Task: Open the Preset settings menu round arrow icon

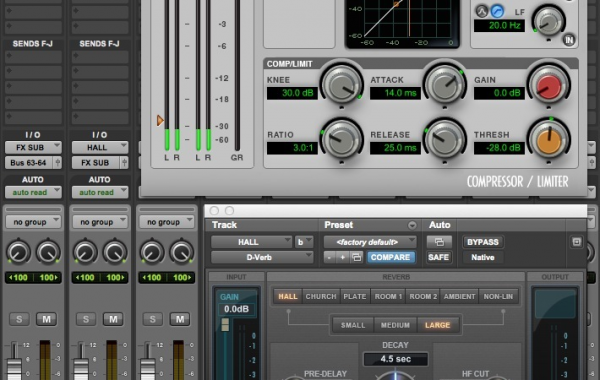Action: click(x=412, y=225)
